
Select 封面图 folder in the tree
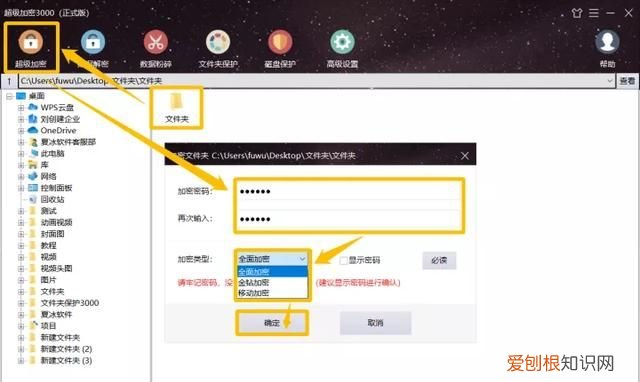[x=52, y=234]
